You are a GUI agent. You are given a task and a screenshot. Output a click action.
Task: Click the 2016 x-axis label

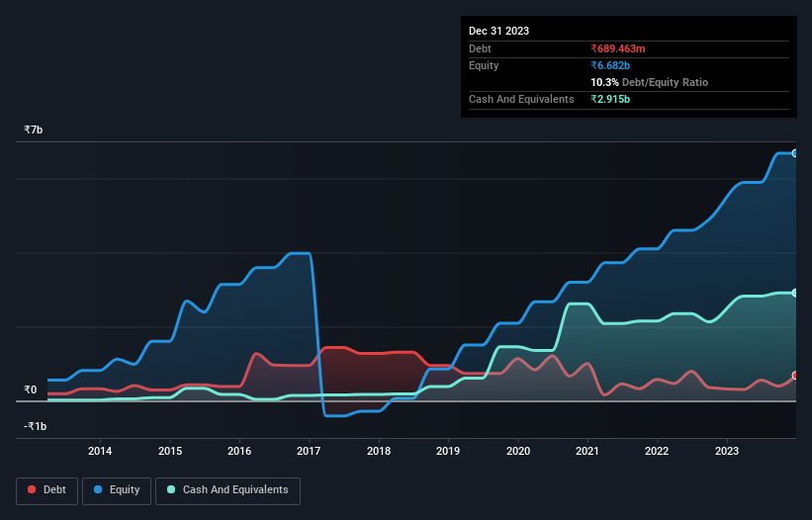tap(239, 451)
